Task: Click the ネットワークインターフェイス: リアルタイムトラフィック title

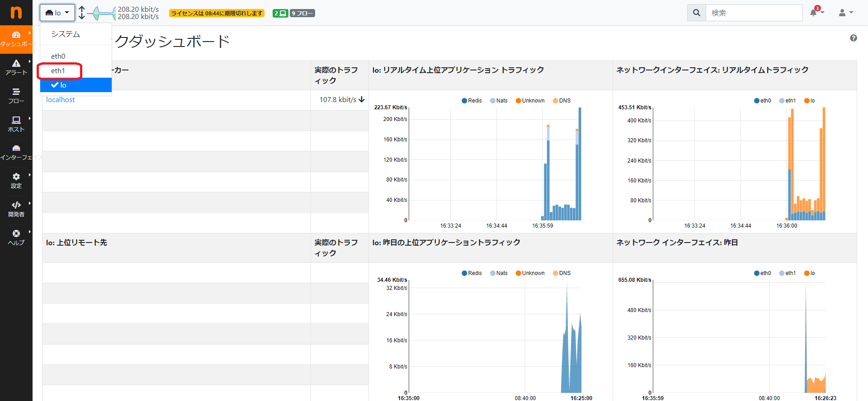Action: point(712,70)
